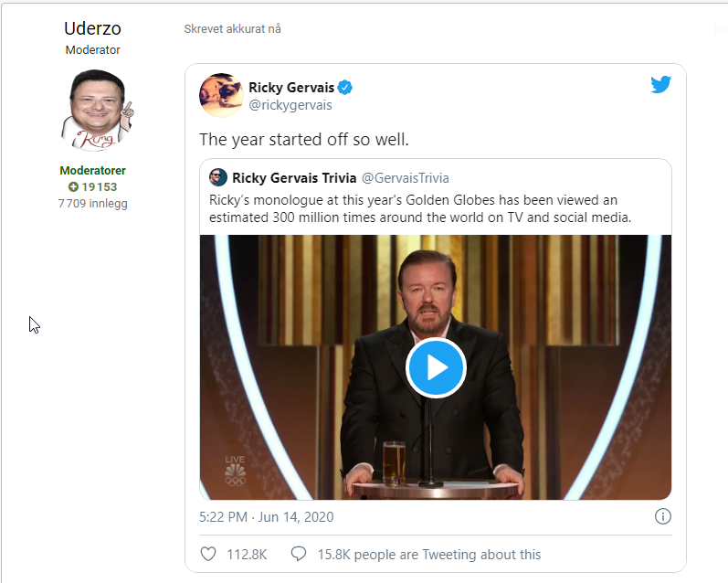The height and width of the screenshot is (583, 728).
Task: Click the heart like icon
Action: [208, 554]
